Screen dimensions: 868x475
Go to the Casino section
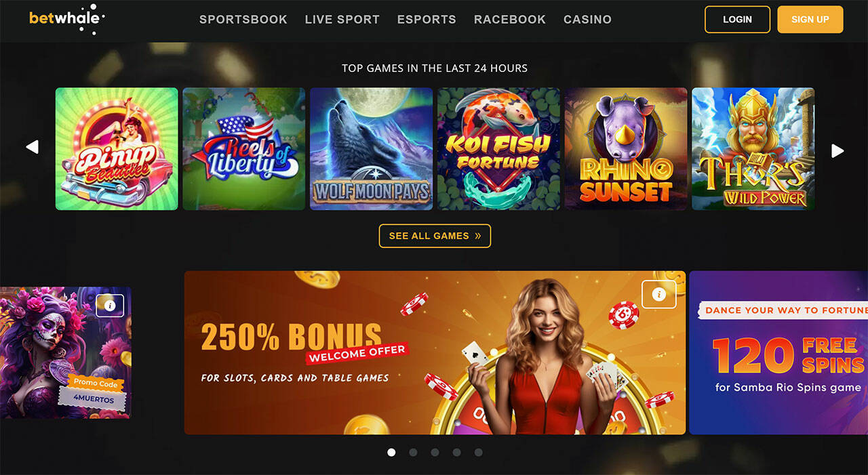587,20
